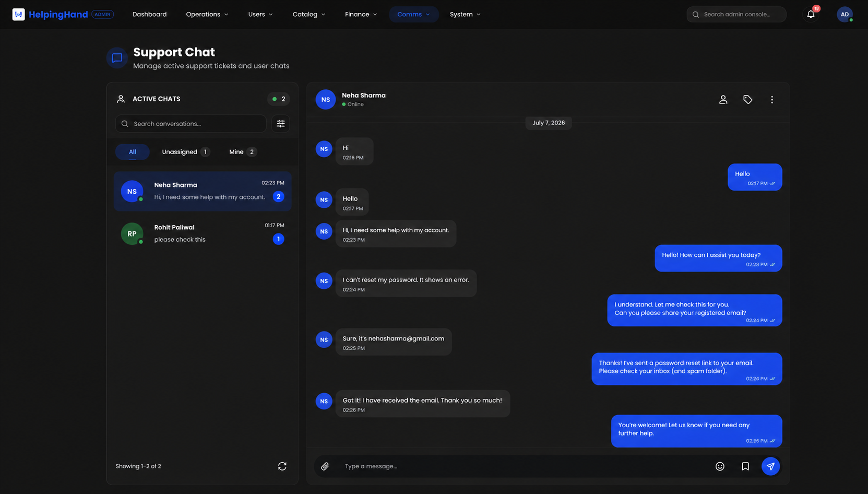868x494 pixels.
Task: Click the 'Hello! How can I assist you today?' message
Action: click(x=718, y=258)
